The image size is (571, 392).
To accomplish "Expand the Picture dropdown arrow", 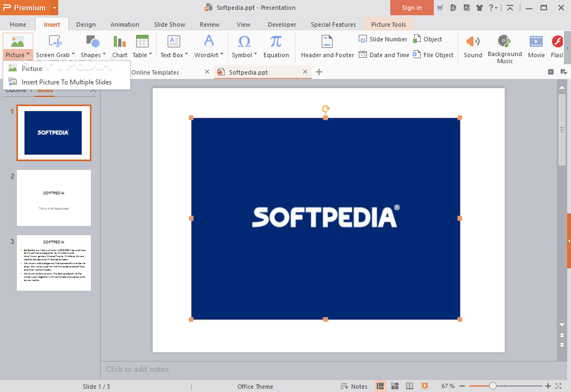I will click(x=28, y=54).
